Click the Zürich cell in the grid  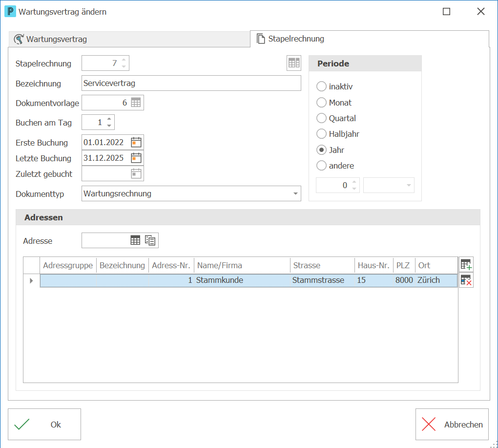click(436, 280)
